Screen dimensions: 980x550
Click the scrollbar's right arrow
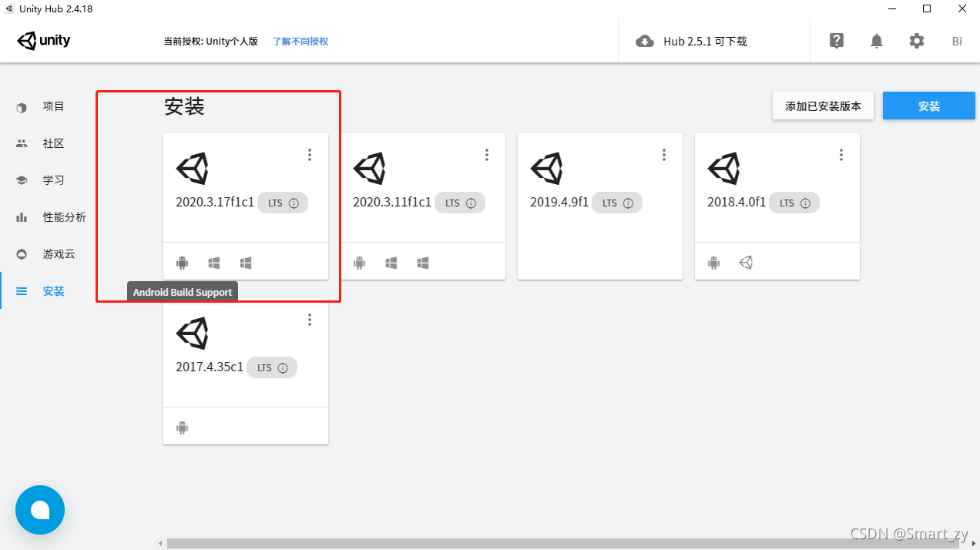tap(974, 544)
